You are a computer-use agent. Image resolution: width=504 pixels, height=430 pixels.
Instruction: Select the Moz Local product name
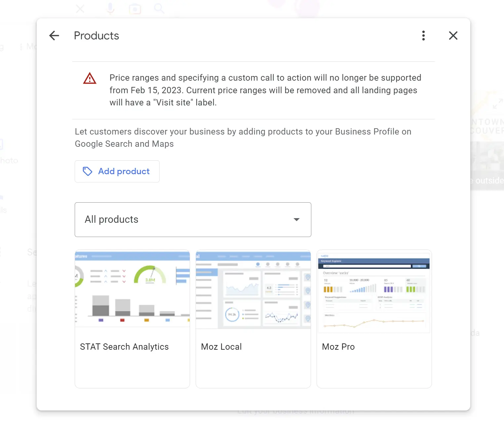click(x=221, y=347)
